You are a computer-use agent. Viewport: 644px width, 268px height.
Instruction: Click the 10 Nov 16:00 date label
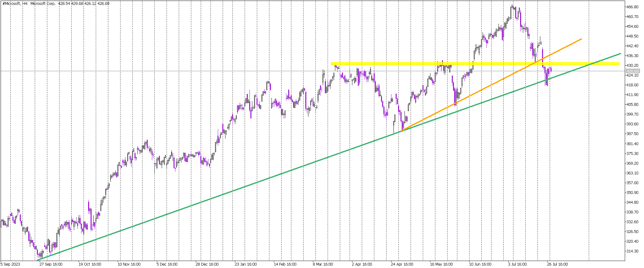pyautogui.click(x=129, y=264)
